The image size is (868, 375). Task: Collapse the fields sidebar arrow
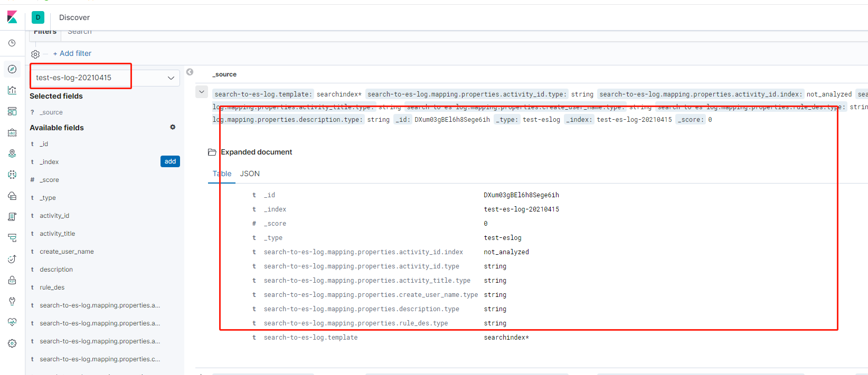tap(190, 72)
